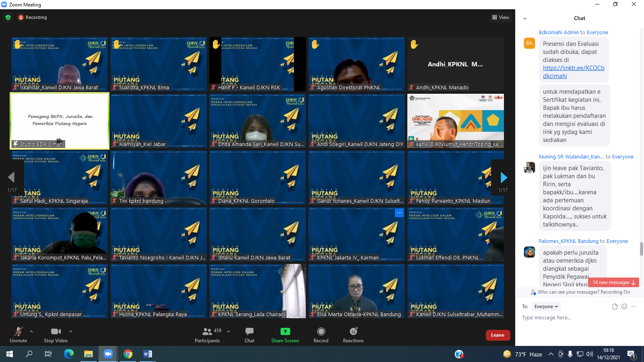Click the chat panel scrollbar
The image size is (644, 362).
[x=641, y=249]
